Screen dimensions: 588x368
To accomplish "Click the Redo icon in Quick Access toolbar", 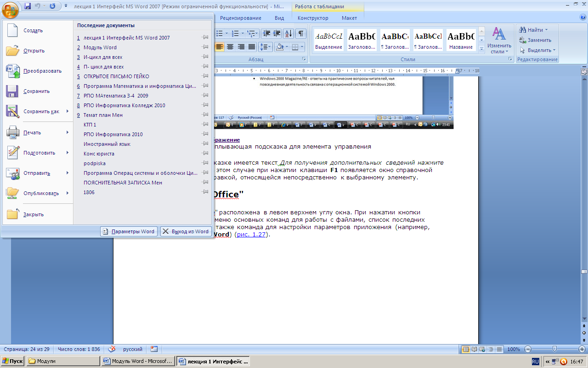I will click(52, 6).
